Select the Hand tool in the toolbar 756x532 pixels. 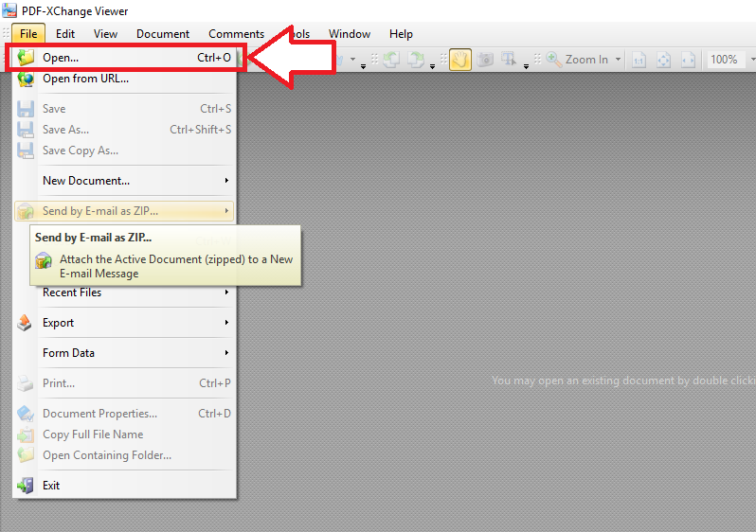(x=460, y=60)
